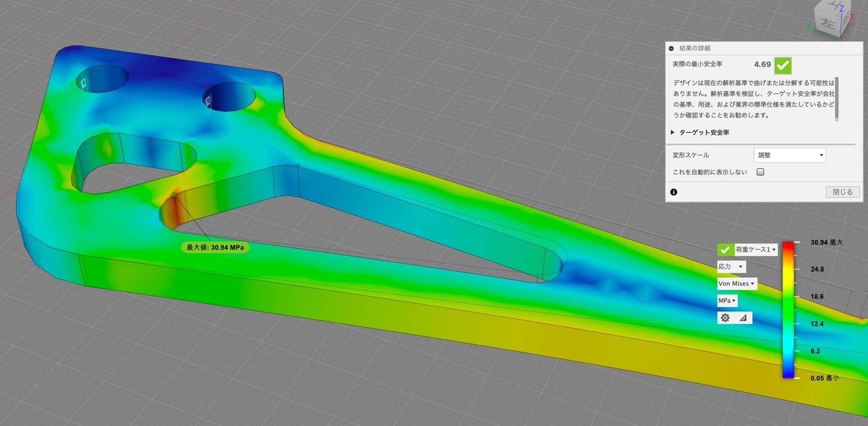Image resolution: width=868 pixels, height=426 pixels.
Task: Click the 閉じる button
Action: click(843, 192)
